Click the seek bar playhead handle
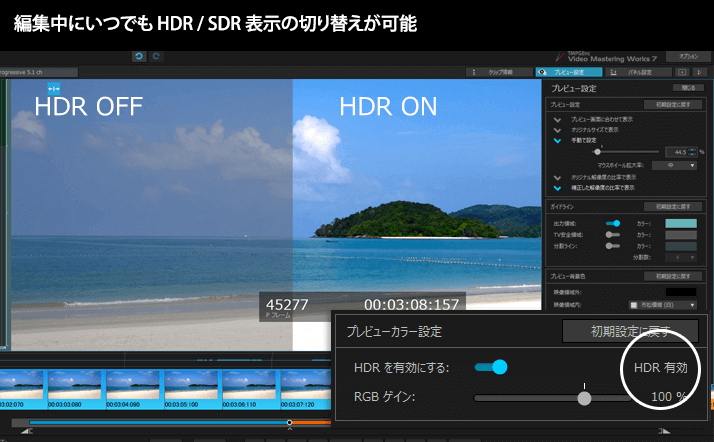Image resolution: width=714 pixels, height=442 pixels. [289, 423]
